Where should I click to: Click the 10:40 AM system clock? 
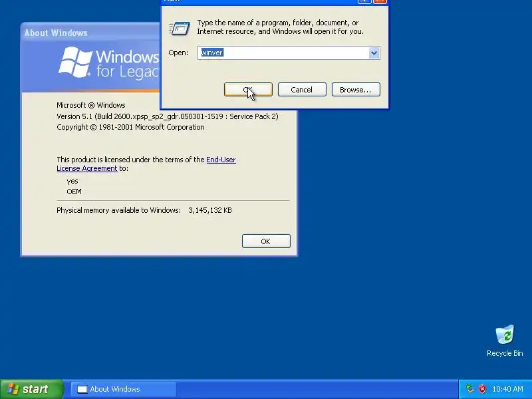pos(507,389)
